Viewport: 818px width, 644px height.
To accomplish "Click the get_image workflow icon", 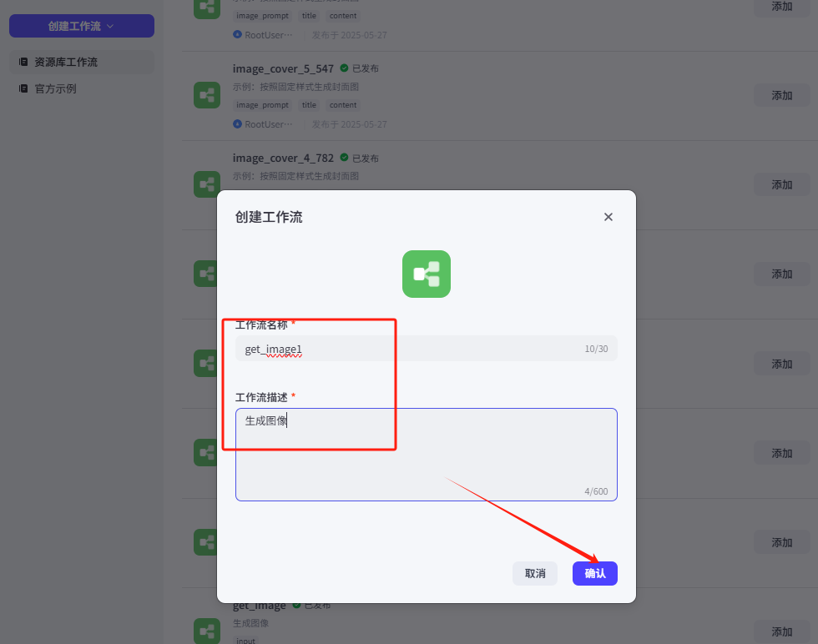I will (x=207, y=631).
